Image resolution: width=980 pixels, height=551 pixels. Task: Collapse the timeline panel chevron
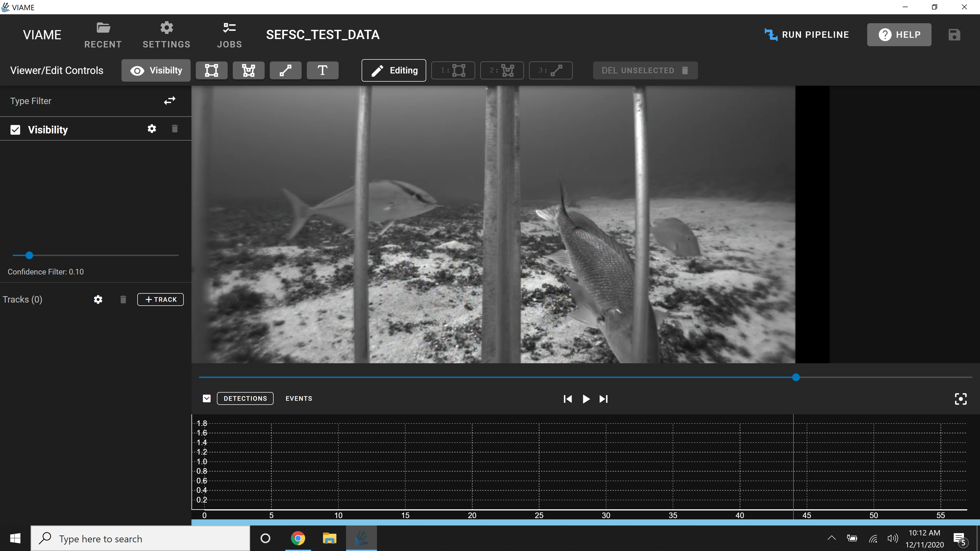206,398
